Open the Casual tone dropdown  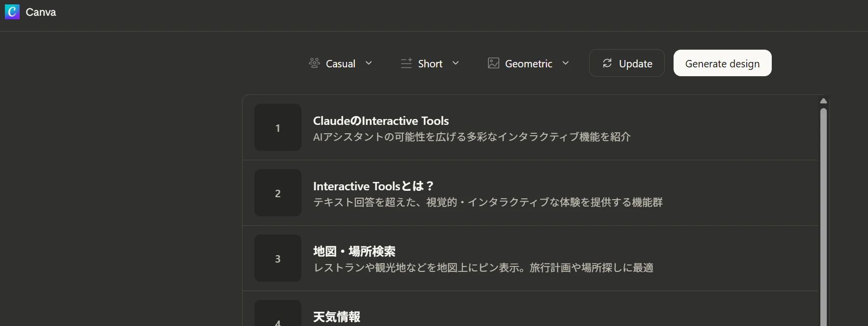pyautogui.click(x=340, y=63)
